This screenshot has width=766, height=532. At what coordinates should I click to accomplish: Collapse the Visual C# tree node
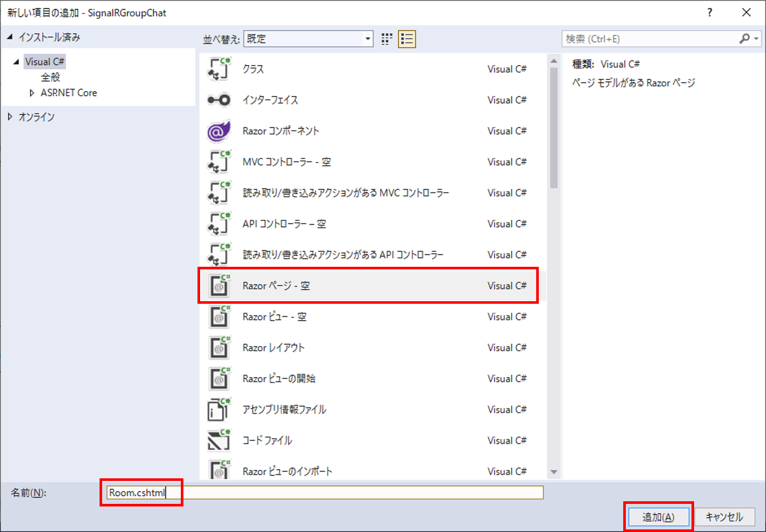coord(16,61)
